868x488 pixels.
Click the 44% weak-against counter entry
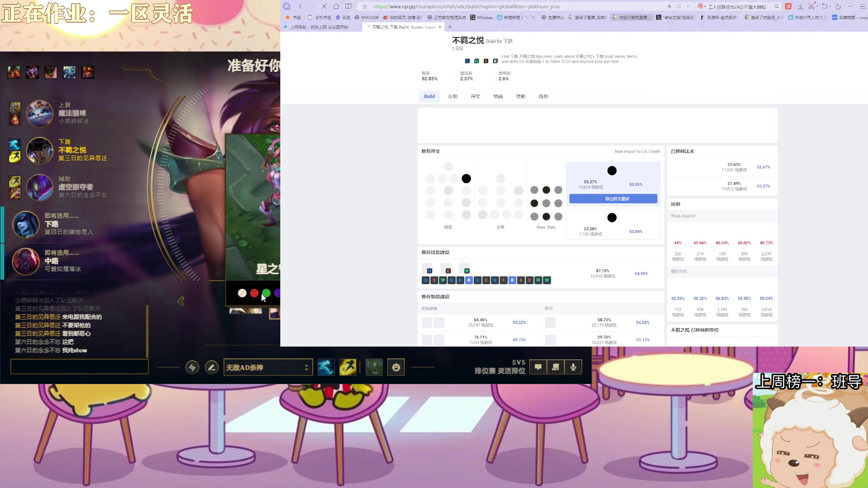coord(678,244)
